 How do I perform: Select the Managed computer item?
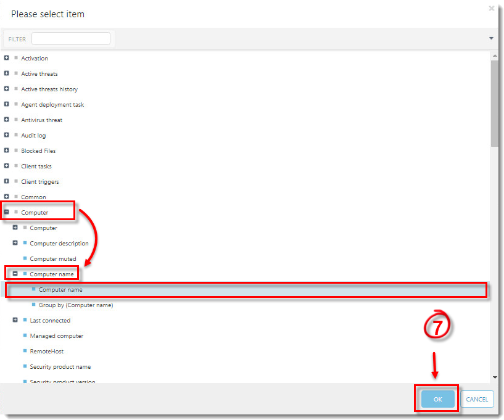(57, 336)
